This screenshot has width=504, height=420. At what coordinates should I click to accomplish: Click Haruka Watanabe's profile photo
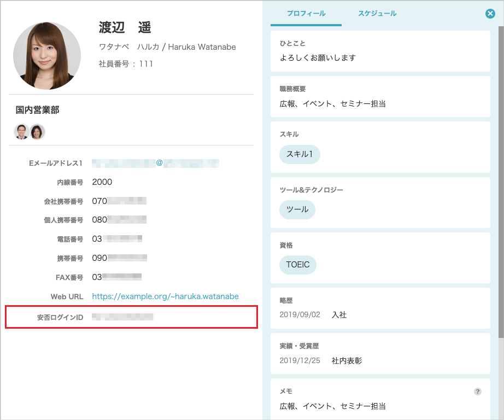[x=46, y=55]
